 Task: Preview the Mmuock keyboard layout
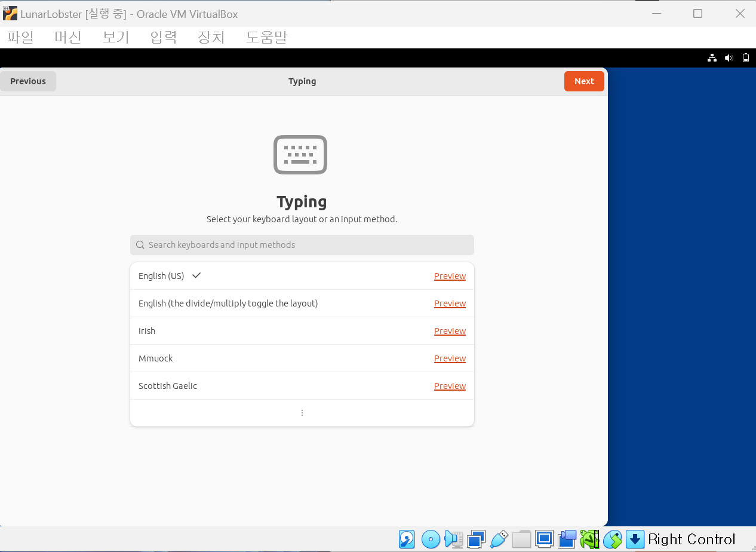coord(450,358)
